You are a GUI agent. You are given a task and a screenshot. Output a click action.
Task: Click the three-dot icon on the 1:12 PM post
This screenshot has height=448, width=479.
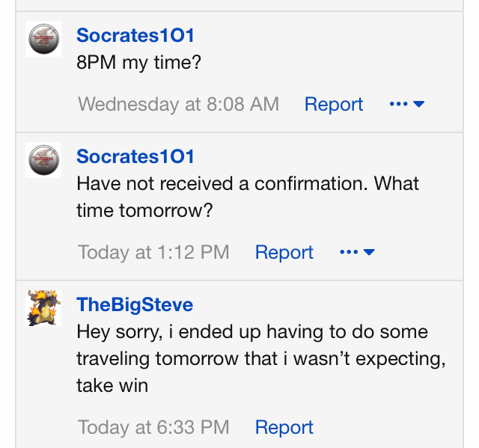pos(349,252)
